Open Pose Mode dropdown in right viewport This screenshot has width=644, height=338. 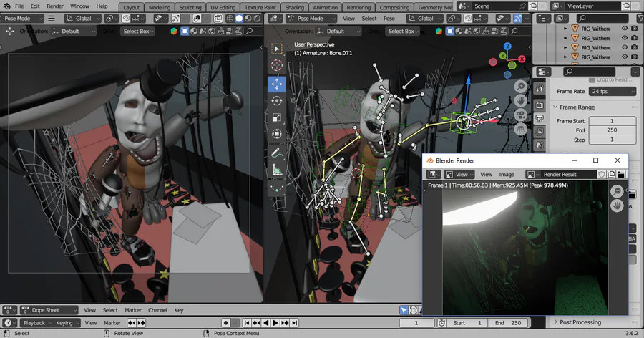[311, 19]
